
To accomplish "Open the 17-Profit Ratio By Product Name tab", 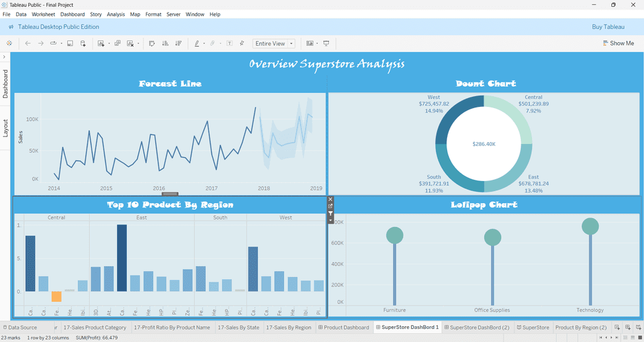I will (172, 327).
